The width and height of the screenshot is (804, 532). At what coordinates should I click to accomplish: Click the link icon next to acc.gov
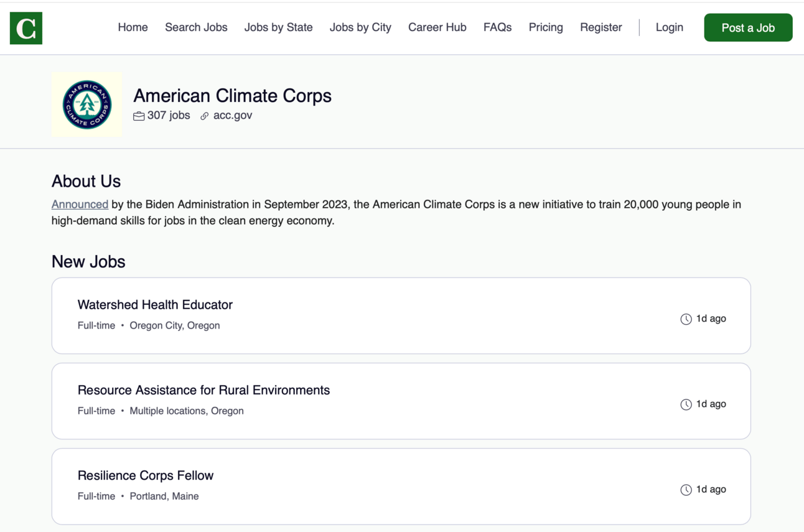(x=204, y=116)
